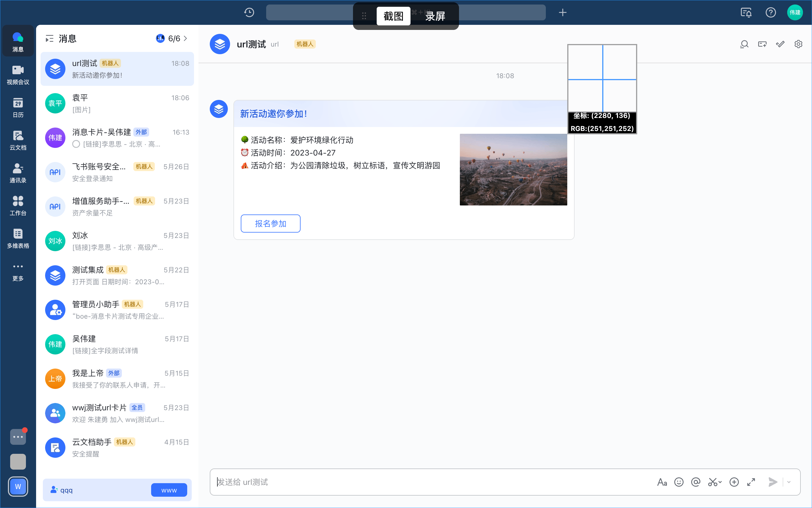Click the screen notification icon at top right
Viewport: 812px width, 508px height.
746,13
